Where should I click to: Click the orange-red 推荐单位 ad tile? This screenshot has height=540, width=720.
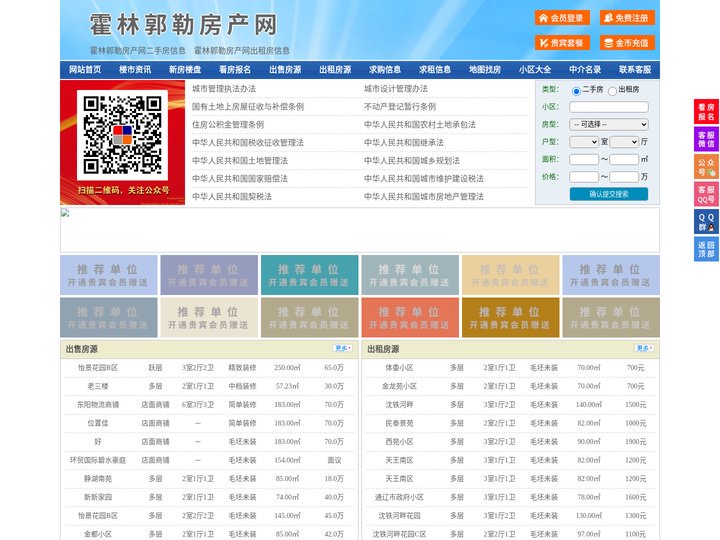tap(410, 317)
